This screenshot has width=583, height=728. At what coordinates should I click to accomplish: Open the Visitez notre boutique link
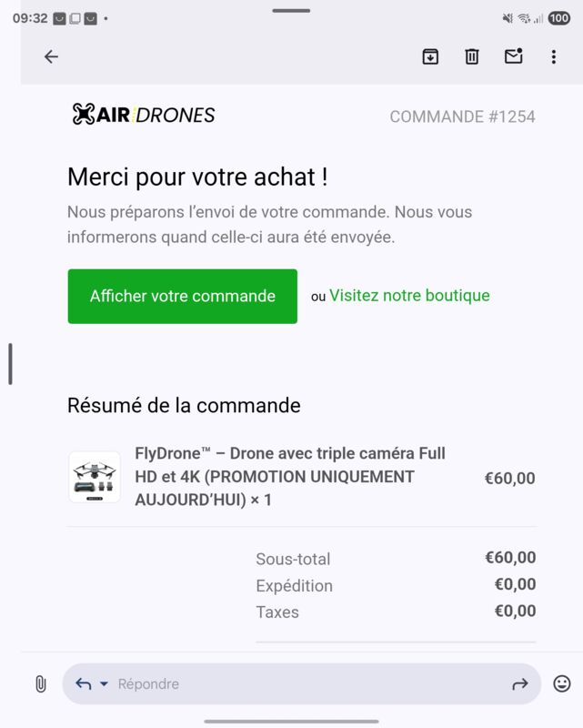click(x=409, y=295)
